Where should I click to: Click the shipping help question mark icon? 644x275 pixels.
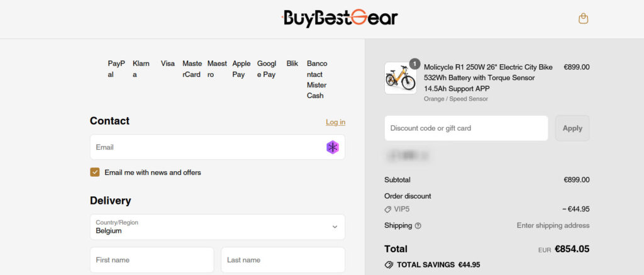418,226
